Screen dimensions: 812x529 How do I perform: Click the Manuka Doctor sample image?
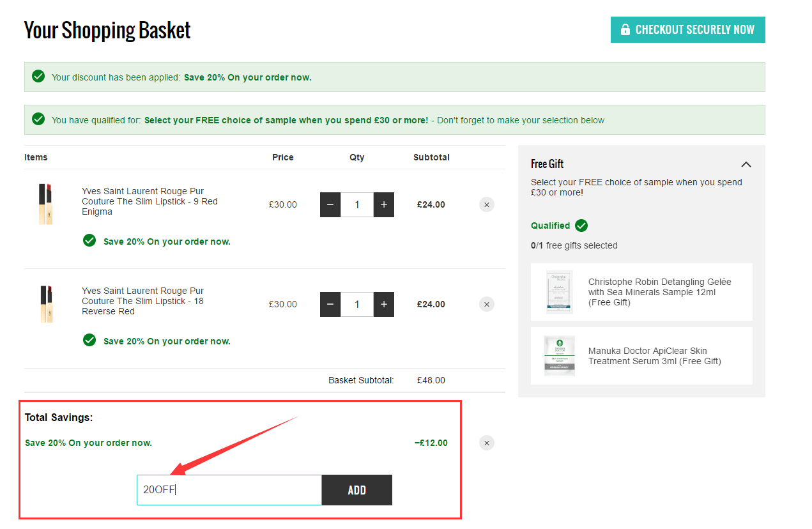pyautogui.click(x=560, y=356)
